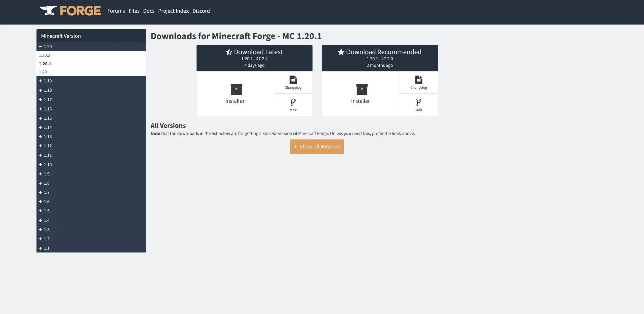Click the '1.20.1 - 47.2.4' version text
This screenshot has width=644, height=314.
tap(254, 59)
